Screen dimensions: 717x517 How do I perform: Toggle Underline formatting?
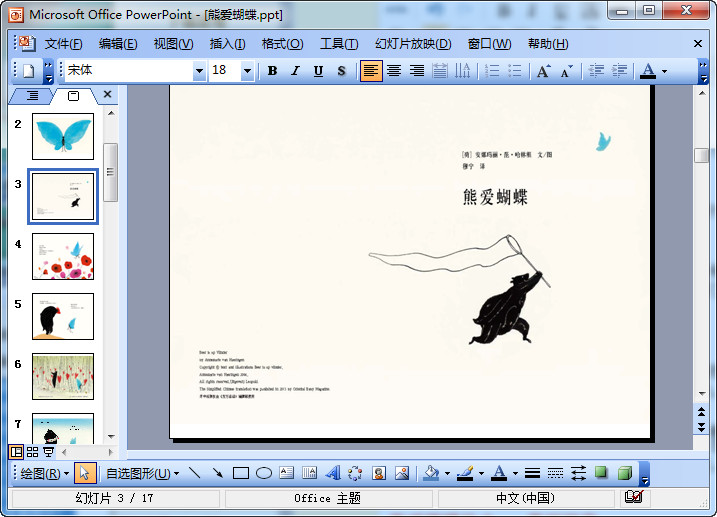(318, 71)
